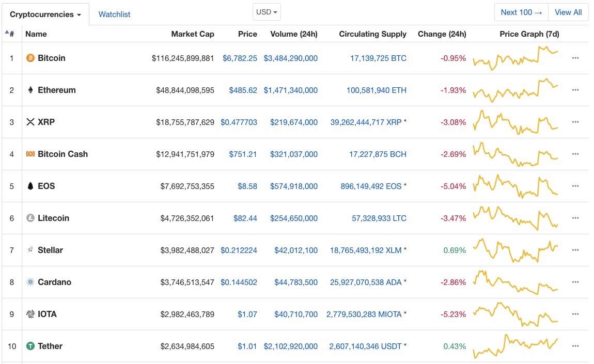Open the Bitcoin Cash name link
Image resolution: width=594 pixels, height=364 pixels.
(x=63, y=154)
